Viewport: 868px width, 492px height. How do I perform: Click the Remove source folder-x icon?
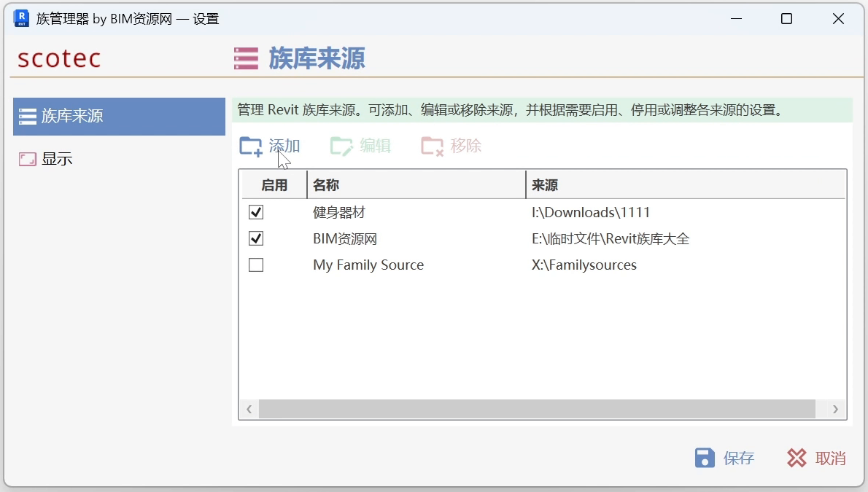(x=433, y=147)
